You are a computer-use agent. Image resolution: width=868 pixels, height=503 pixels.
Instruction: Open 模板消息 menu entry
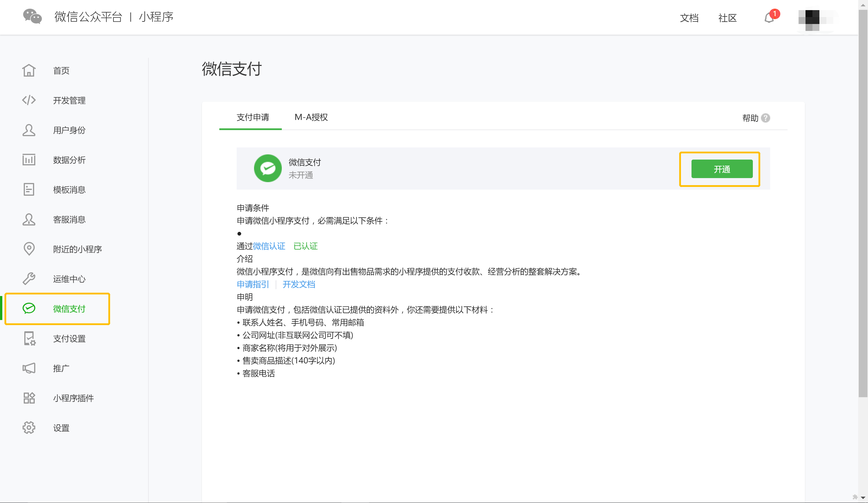(x=69, y=190)
